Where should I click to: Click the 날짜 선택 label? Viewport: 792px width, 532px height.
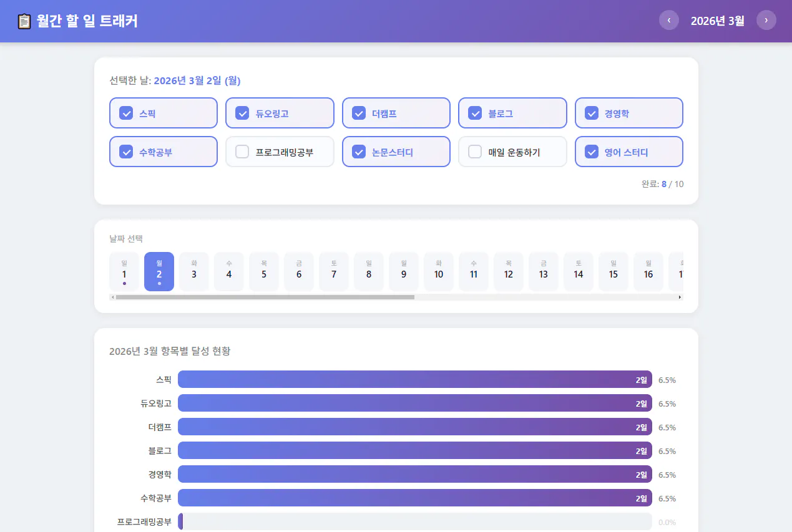(126, 239)
